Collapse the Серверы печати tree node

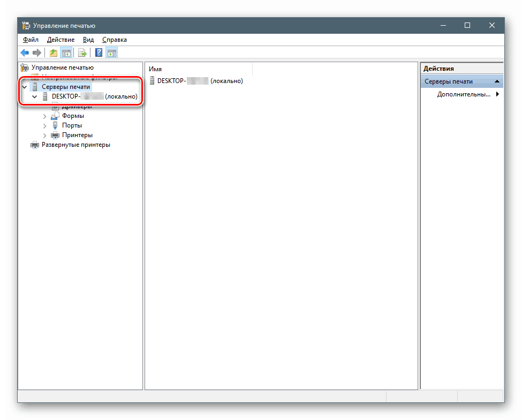(x=24, y=87)
